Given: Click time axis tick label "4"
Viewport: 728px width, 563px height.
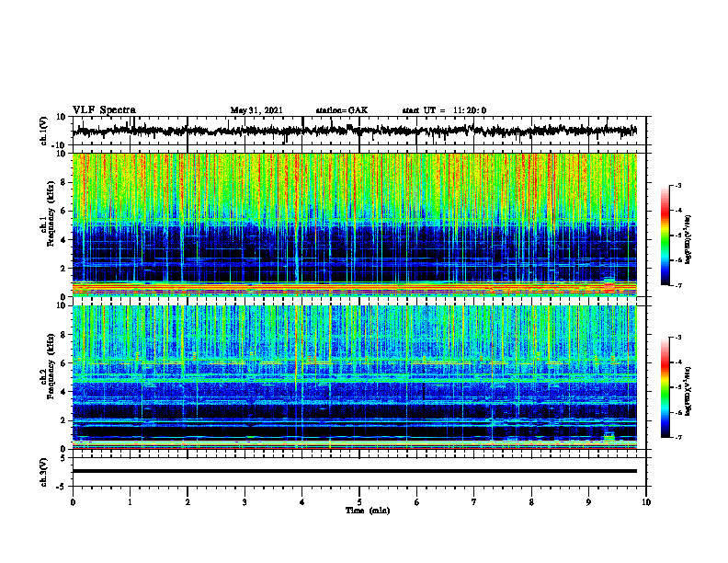Looking at the screenshot, I should point(302,502).
